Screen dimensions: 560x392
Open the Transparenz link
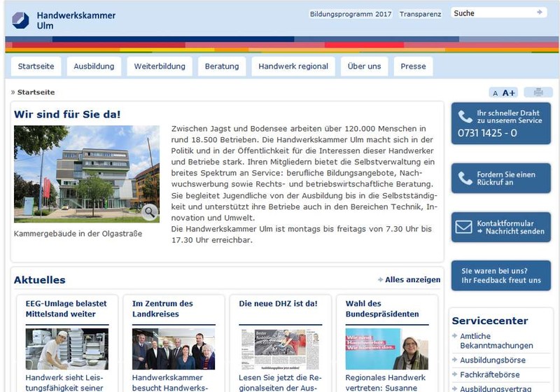click(421, 14)
